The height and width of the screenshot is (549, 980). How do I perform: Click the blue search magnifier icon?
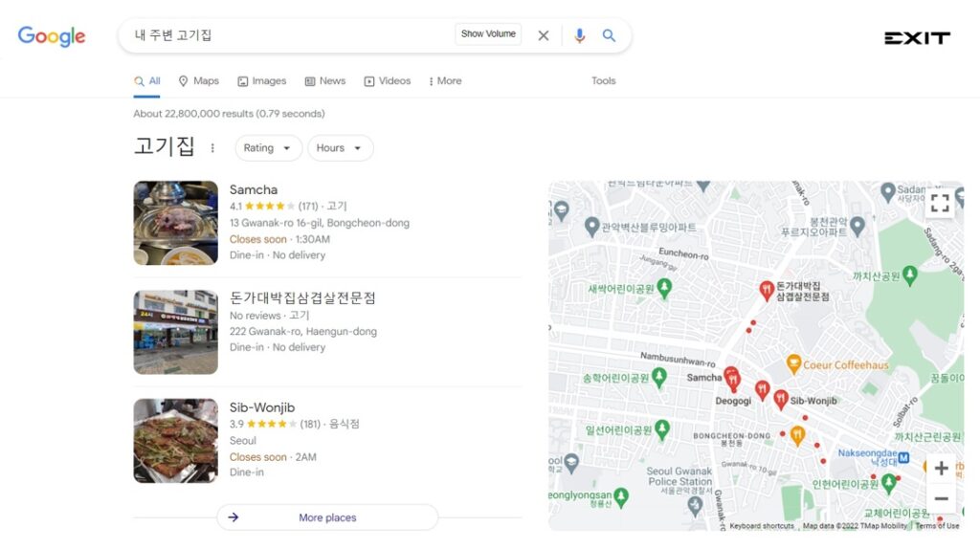[609, 35]
